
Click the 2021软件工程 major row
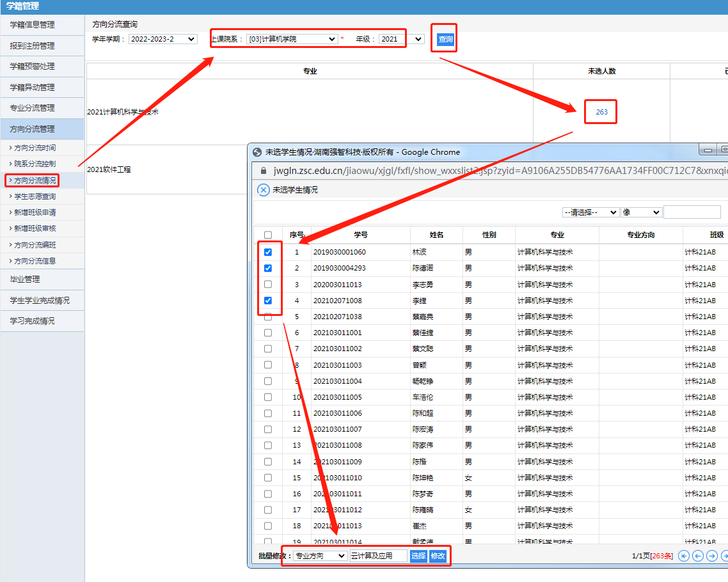[x=109, y=169]
